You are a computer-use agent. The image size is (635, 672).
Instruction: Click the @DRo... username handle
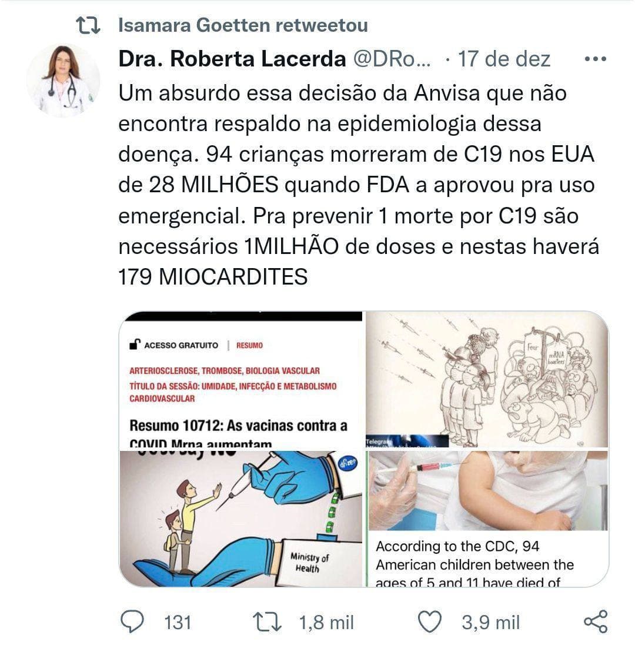click(392, 59)
